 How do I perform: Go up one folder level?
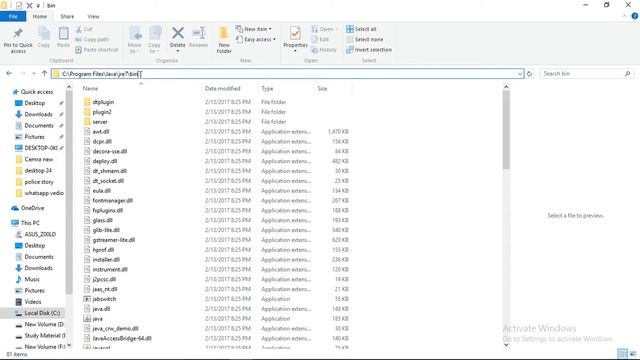(44, 73)
